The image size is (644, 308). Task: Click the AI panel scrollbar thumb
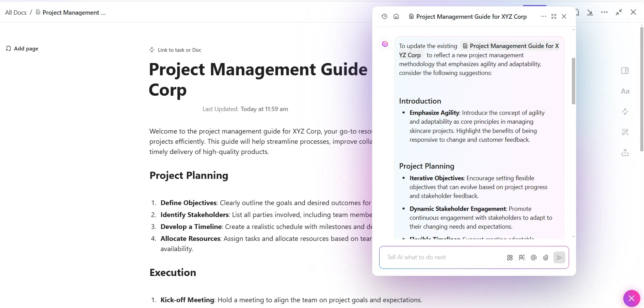[x=573, y=81]
